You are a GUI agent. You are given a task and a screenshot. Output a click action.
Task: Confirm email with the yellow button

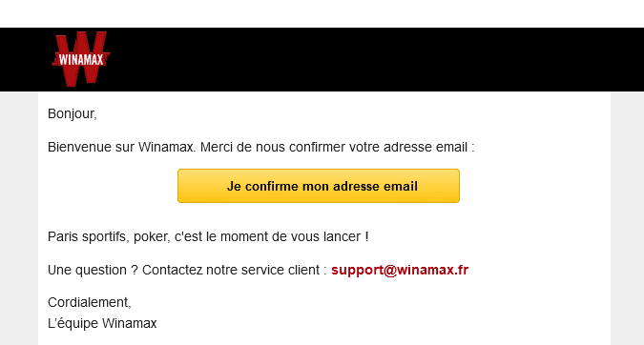point(319,186)
